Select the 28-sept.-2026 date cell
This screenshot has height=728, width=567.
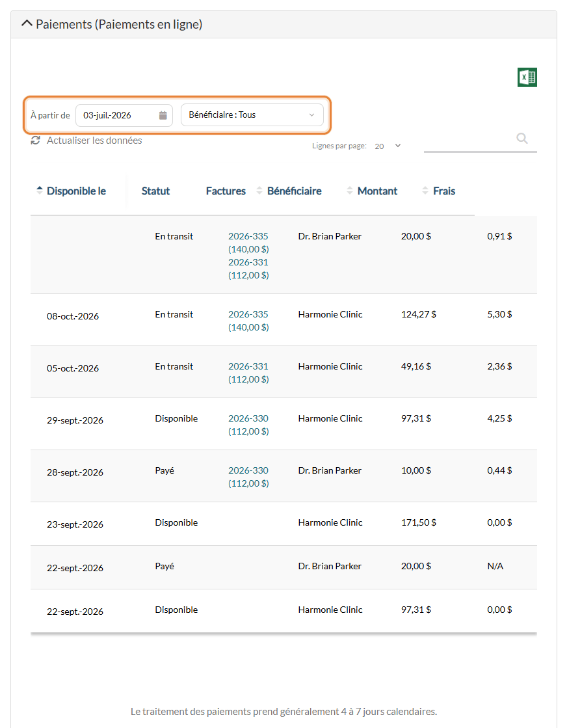pos(75,472)
